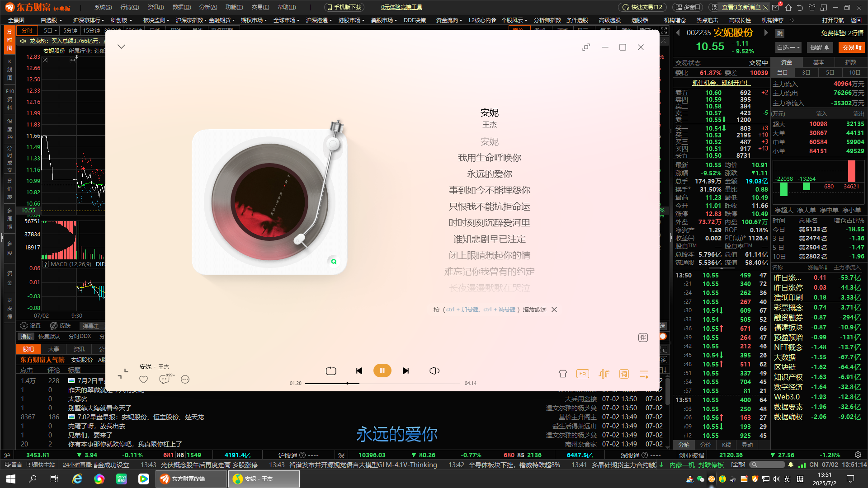Set a price alert with 提醒 button

point(820,47)
